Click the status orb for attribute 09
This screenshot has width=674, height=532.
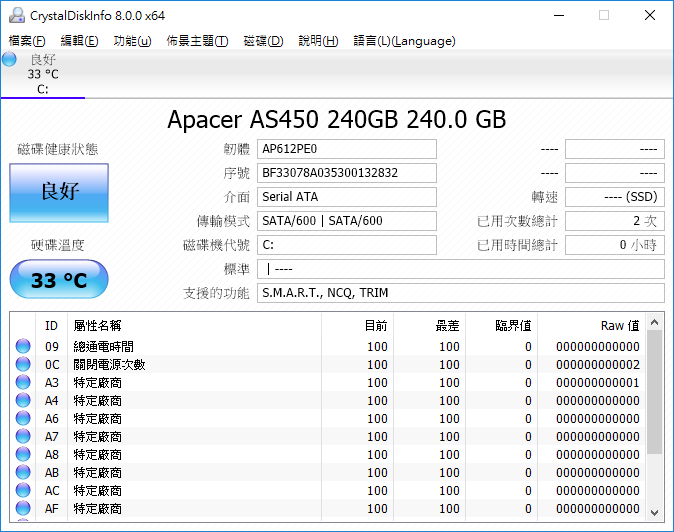23,346
